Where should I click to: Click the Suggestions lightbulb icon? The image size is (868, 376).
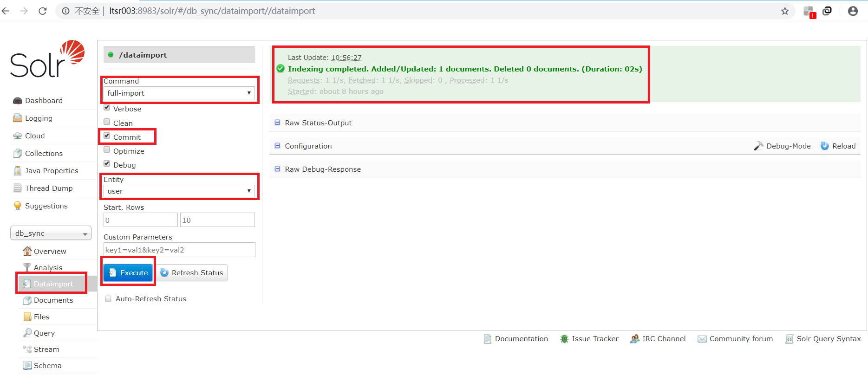(18, 206)
